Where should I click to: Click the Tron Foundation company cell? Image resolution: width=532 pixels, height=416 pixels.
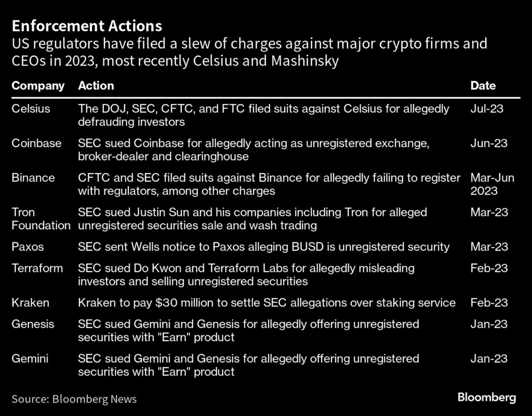[41, 219]
